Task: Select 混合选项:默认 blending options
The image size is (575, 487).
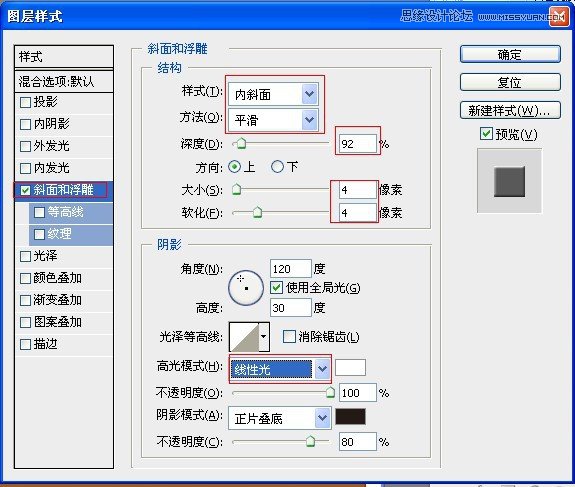Action: pyautogui.click(x=64, y=81)
